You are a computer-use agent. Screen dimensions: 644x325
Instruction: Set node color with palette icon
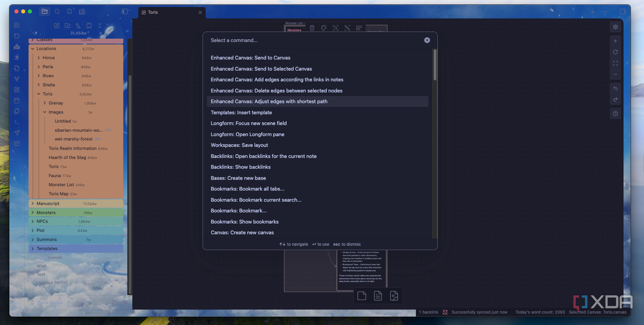(324, 28)
